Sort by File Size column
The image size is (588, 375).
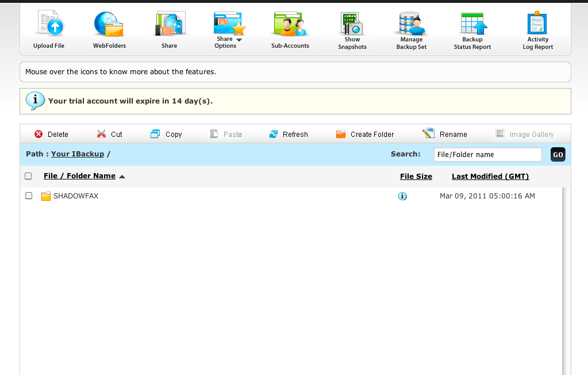[x=416, y=176]
